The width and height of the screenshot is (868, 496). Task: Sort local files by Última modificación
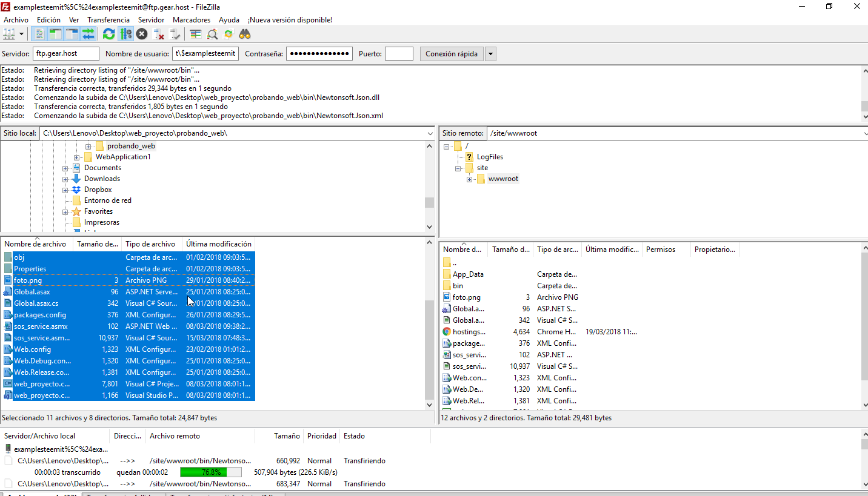coord(219,244)
